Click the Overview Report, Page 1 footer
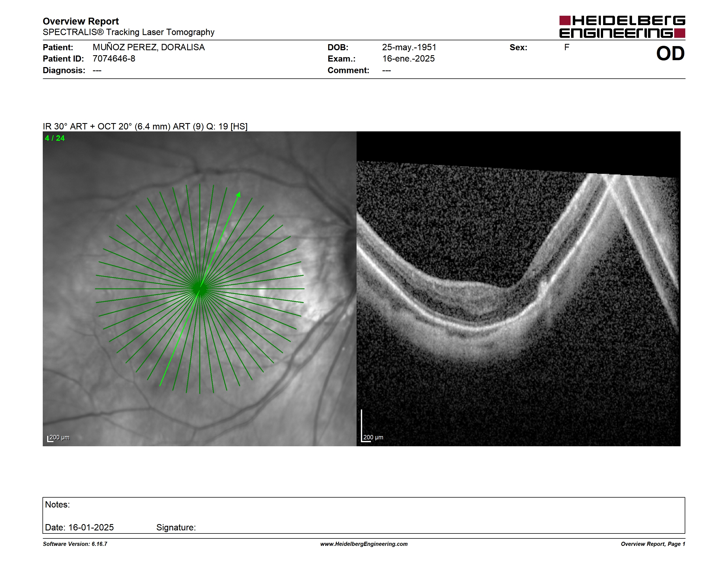Viewport: 728px width, 563px height. [x=653, y=544]
